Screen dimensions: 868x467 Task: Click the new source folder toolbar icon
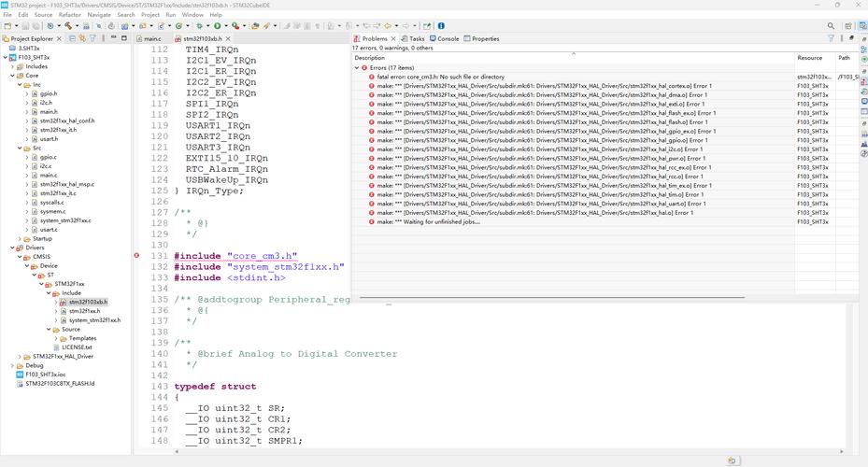click(142, 26)
